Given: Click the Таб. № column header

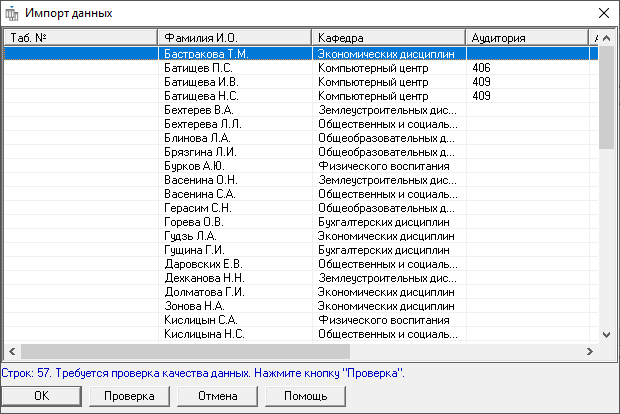Looking at the screenshot, I should (x=80, y=38).
